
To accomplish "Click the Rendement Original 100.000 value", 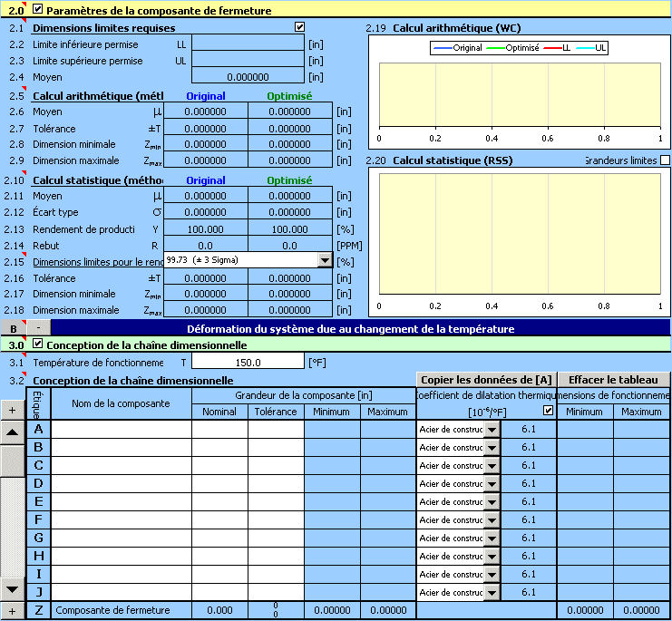I will click(205, 229).
